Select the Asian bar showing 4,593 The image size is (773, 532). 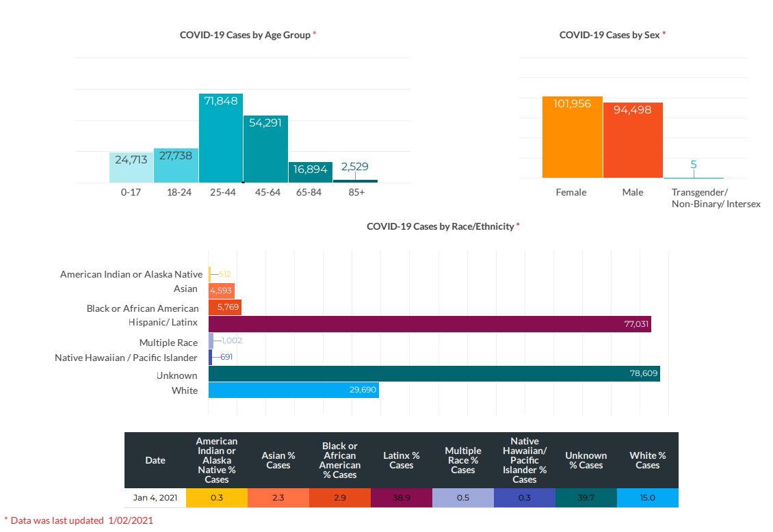click(221, 291)
